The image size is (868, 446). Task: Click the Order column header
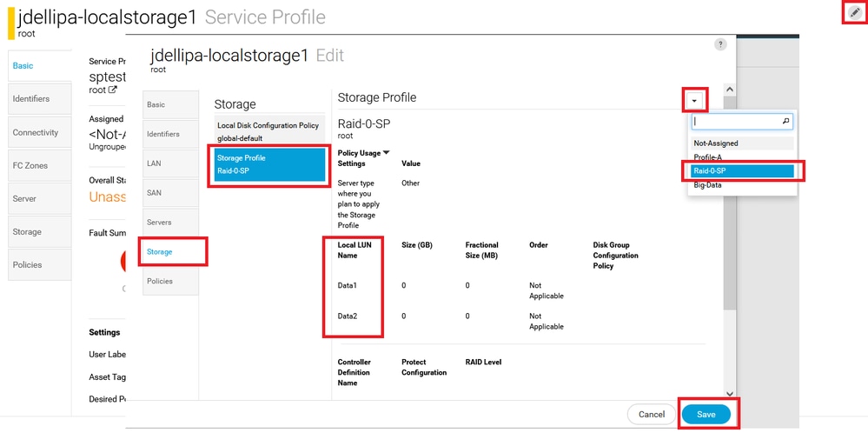tap(538, 245)
